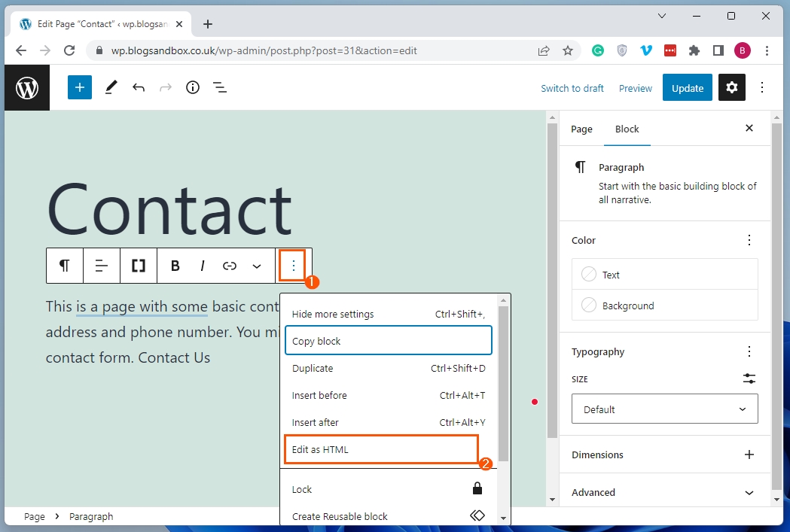Expand the Advanced panel

[x=664, y=492]
